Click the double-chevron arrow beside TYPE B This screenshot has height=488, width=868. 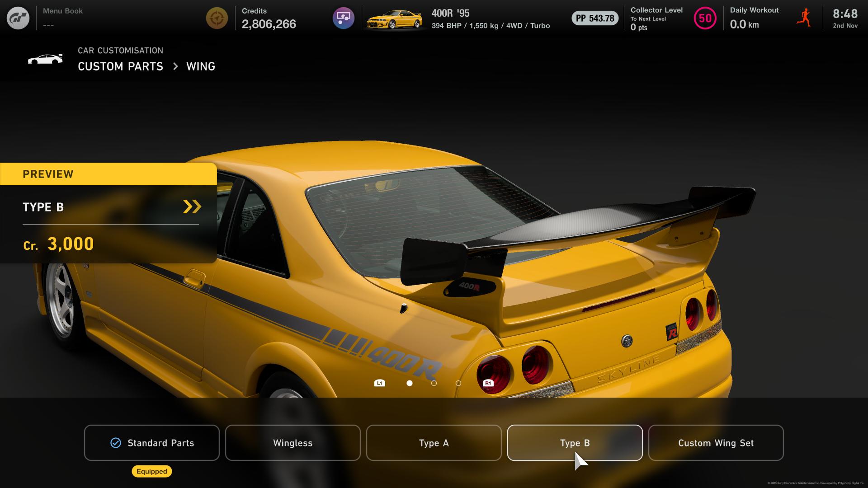pos(192,206)
